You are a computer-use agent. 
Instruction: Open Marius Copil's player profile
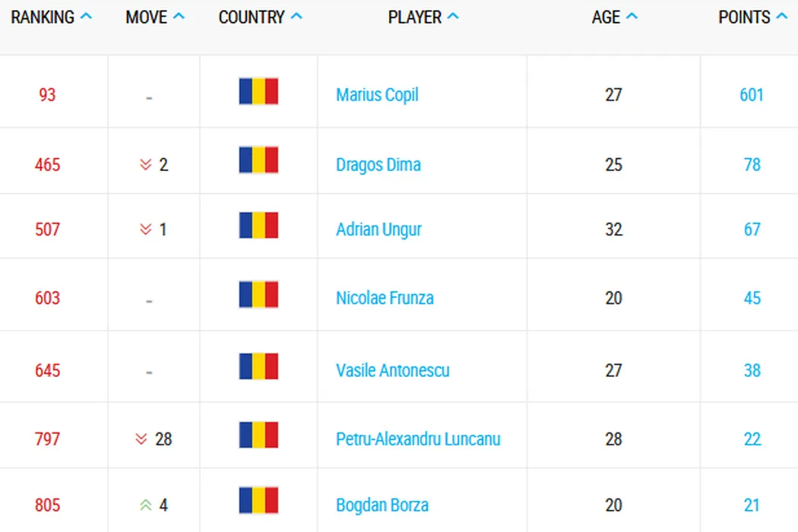point(377,95)
